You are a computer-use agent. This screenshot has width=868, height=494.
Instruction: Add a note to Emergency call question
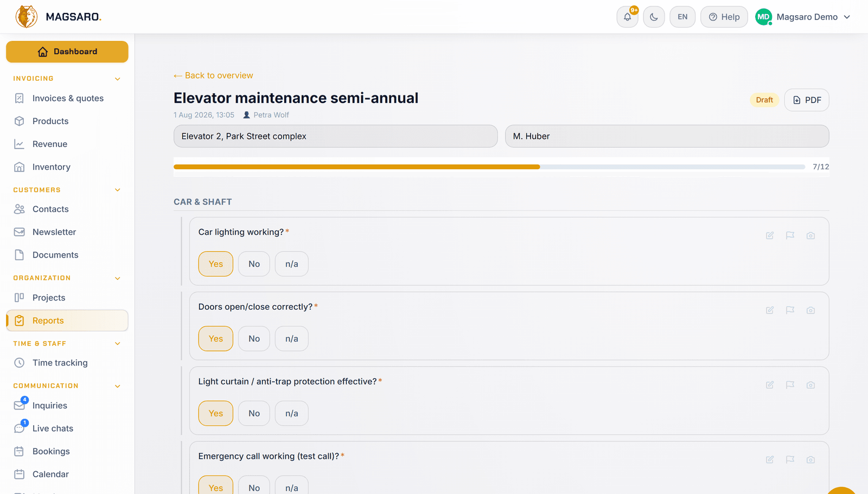(770, 460)
